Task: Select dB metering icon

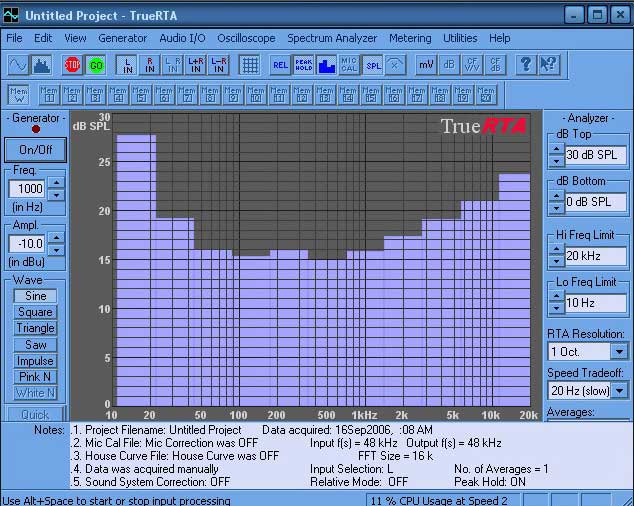Action: tap(449, 65)
